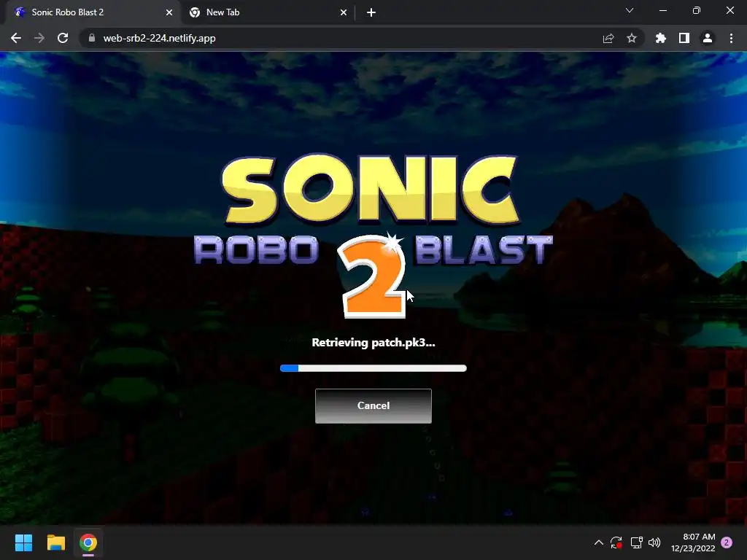Screen dimensions: 747x560
Task: Open the Chrome profile menu
Action: click(x=708, y=38)
